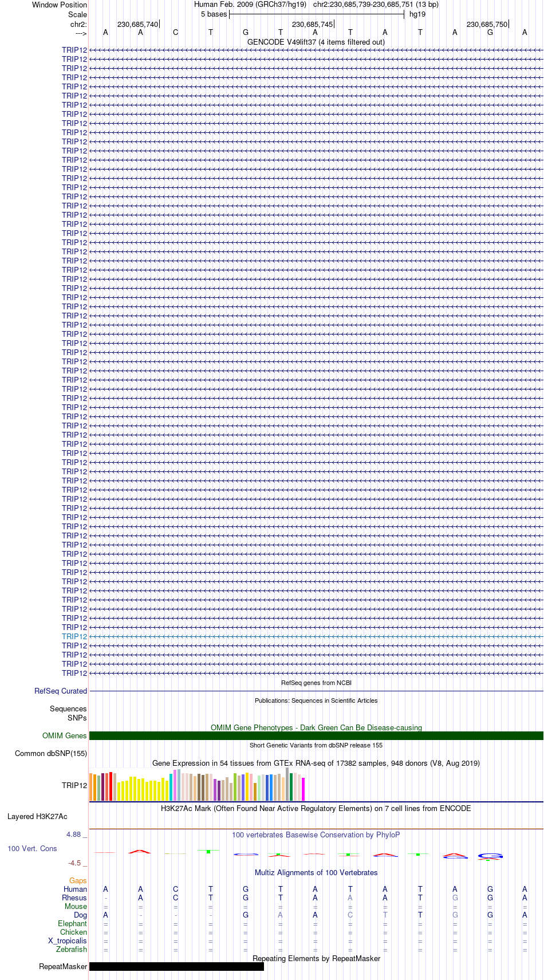The image size is (544, 980).
Task: Open the GTEx Gene Expression track title
Action: 316,763
